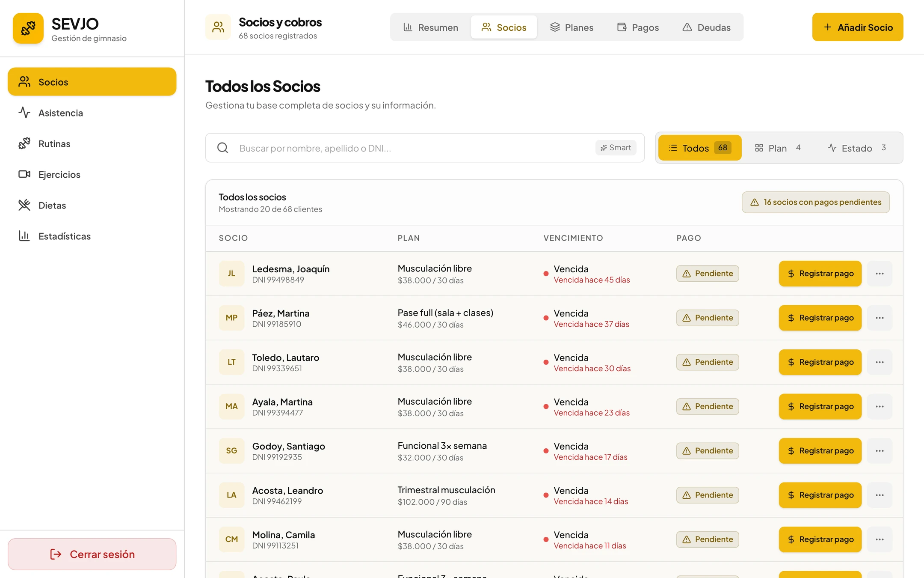Open more options for Acosta, Leandro
924x578 pixels.
tap(880, 495)
